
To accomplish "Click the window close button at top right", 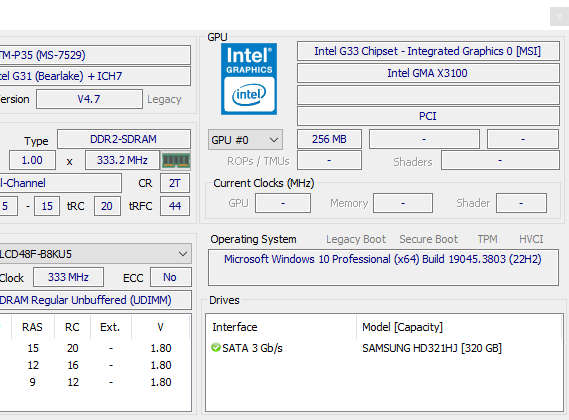I will (x=560, y=16).
